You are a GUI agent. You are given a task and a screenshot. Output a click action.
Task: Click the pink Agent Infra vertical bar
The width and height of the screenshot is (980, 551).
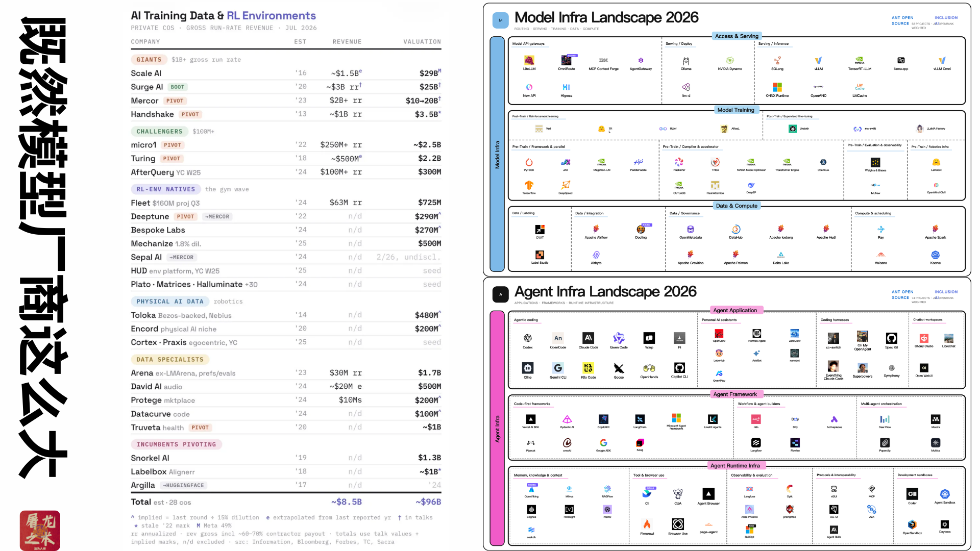pos(497,428)
